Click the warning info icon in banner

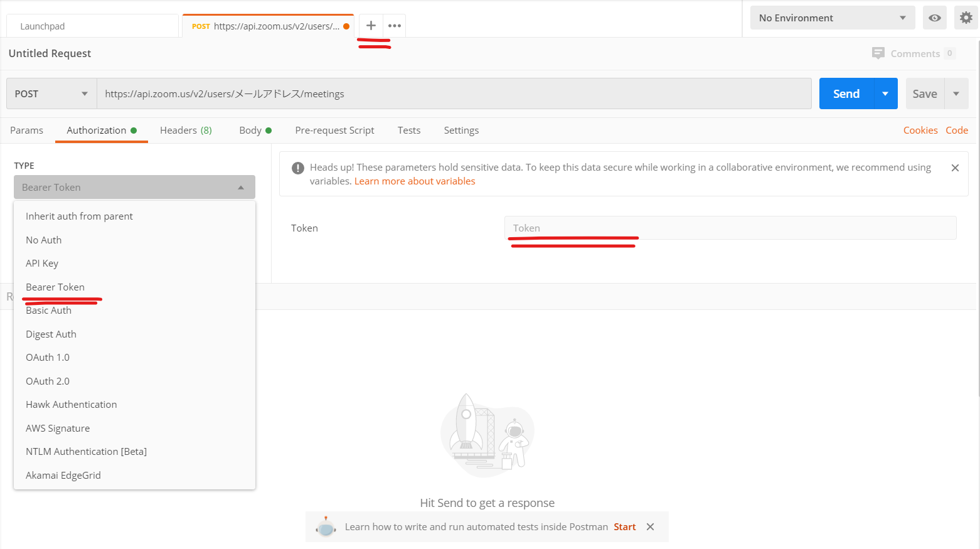[298, 168]
